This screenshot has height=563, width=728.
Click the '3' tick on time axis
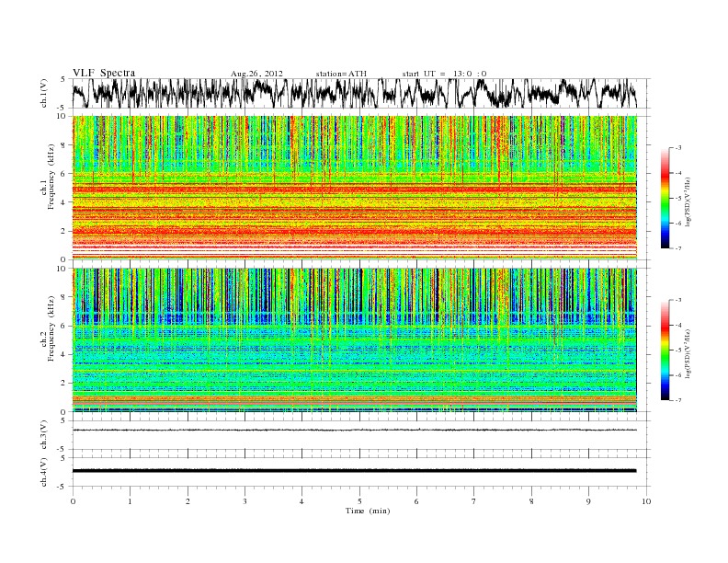tap(245, 501)
